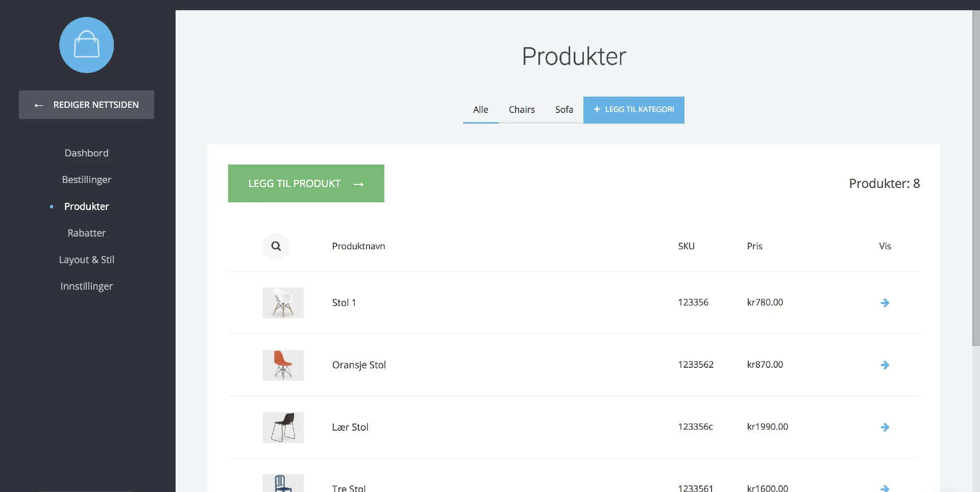Click the shopping bag store logo

point(86,45)
